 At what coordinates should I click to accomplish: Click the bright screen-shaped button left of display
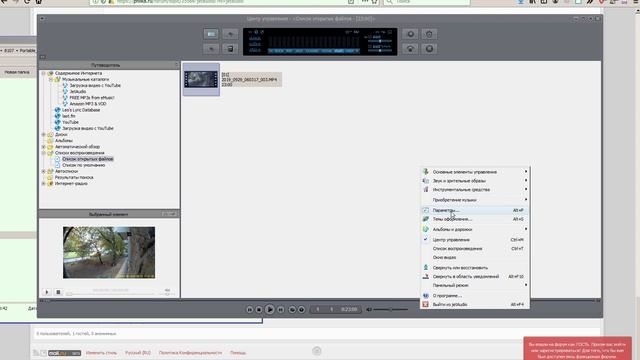[x=211, y=34]
